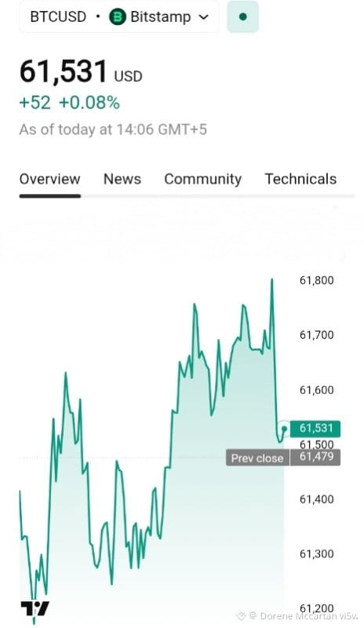This screenshot has height=628, width=364.
Task: Click the current price dot marker on chart
Action: pos(284,429)
